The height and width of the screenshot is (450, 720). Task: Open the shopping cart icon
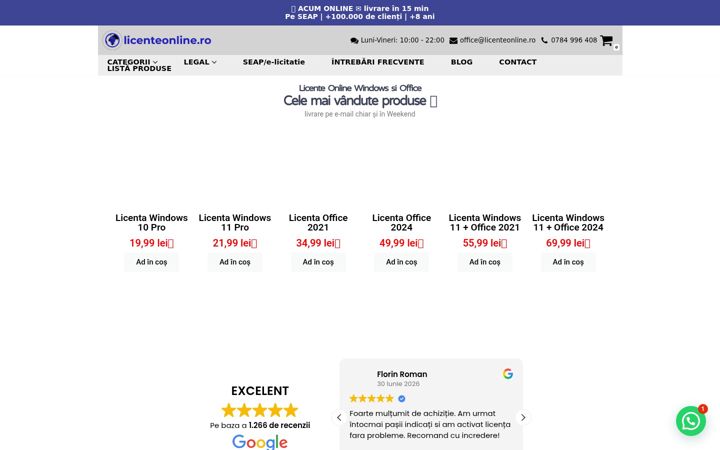(606, 40)
